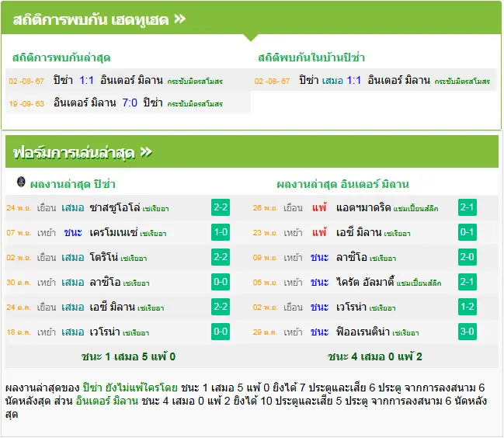The image size is (504, 438).
Task: Click the 2-2 score badge in 24 ต.ค. row
Action: [x=221, y=307]
